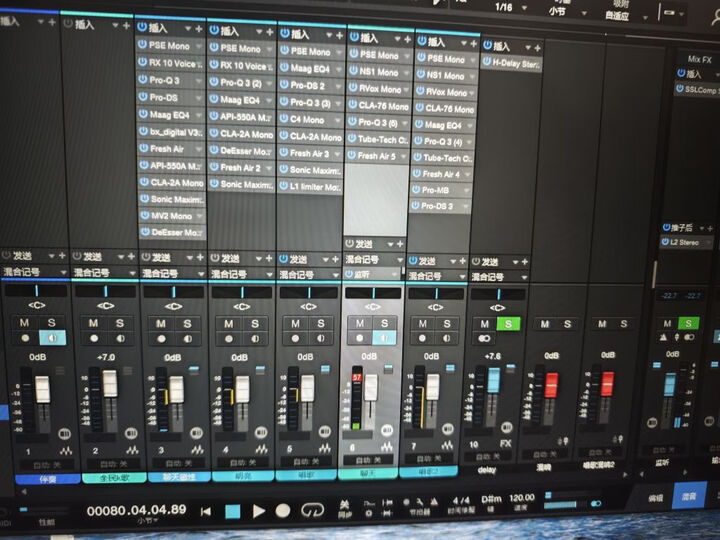Click the 00080.04.04.89 time display

(x=136, y=509)
